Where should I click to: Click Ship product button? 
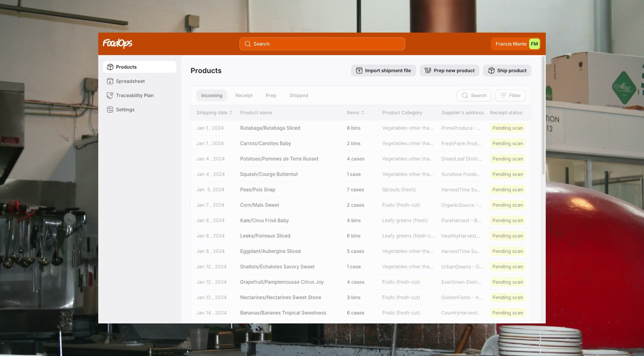507,70
